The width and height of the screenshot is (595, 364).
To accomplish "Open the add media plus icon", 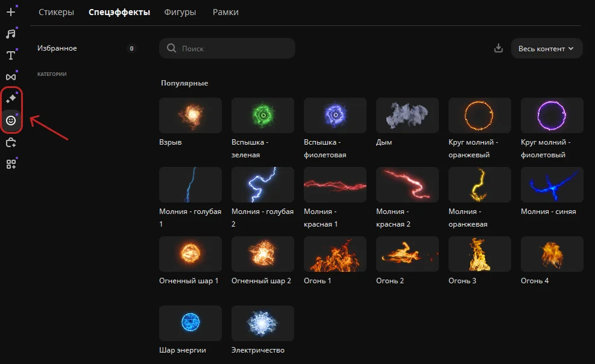I will (x=11, y=12).
